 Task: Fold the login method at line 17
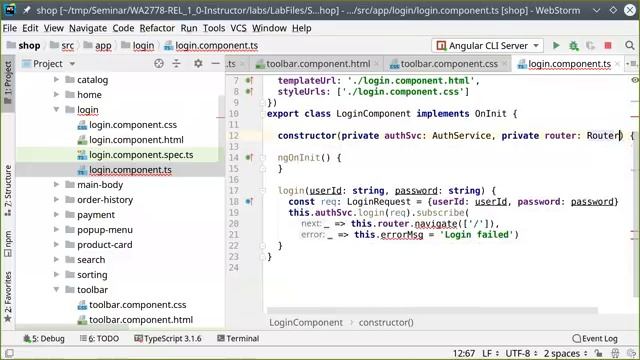pyautogui.click(x=263, y=191)
